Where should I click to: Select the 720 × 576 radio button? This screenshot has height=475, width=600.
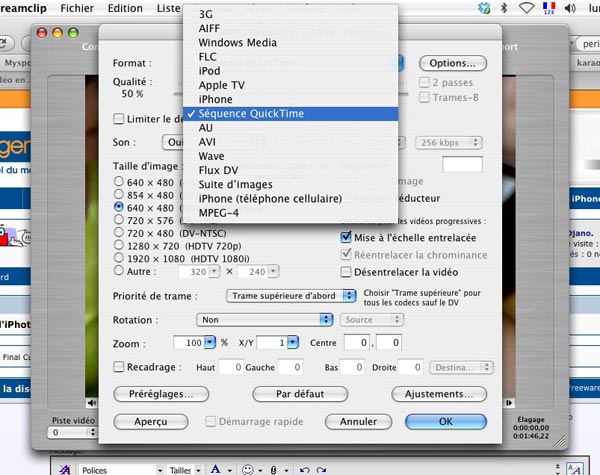[119, 219]
